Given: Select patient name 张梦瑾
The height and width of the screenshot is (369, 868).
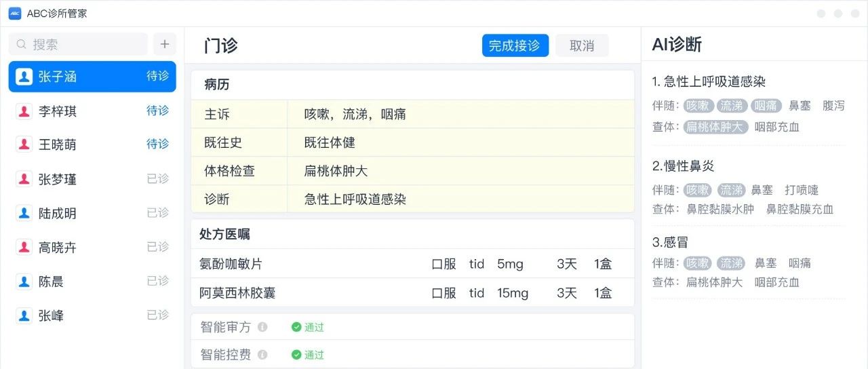Looking at the screenshot, I should [x=58, y=179].
